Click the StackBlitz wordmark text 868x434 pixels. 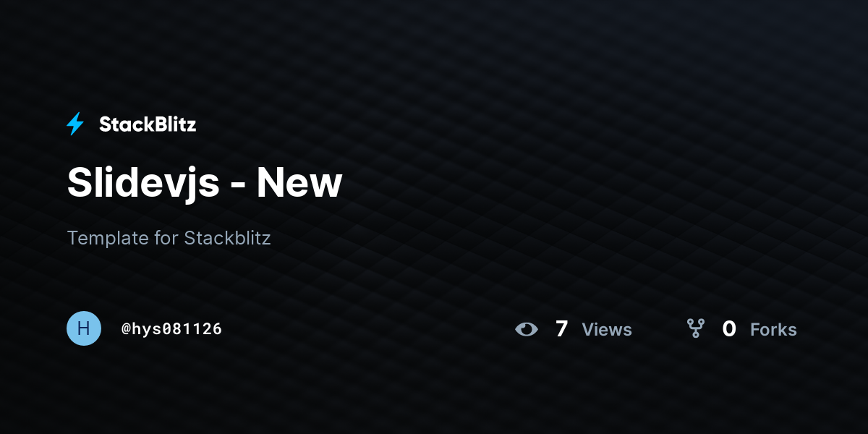pos(148,124)
